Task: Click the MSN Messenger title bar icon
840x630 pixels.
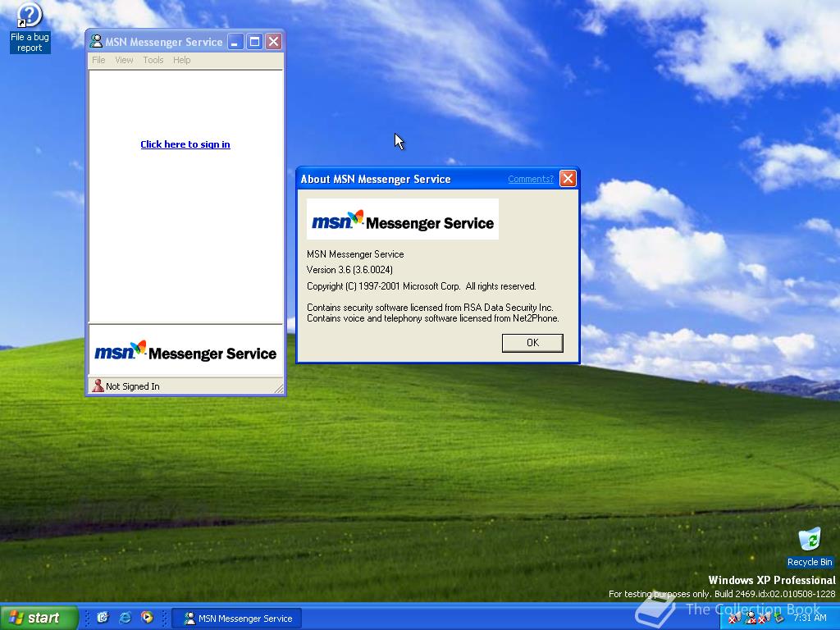Action: (x=96, y=41)
